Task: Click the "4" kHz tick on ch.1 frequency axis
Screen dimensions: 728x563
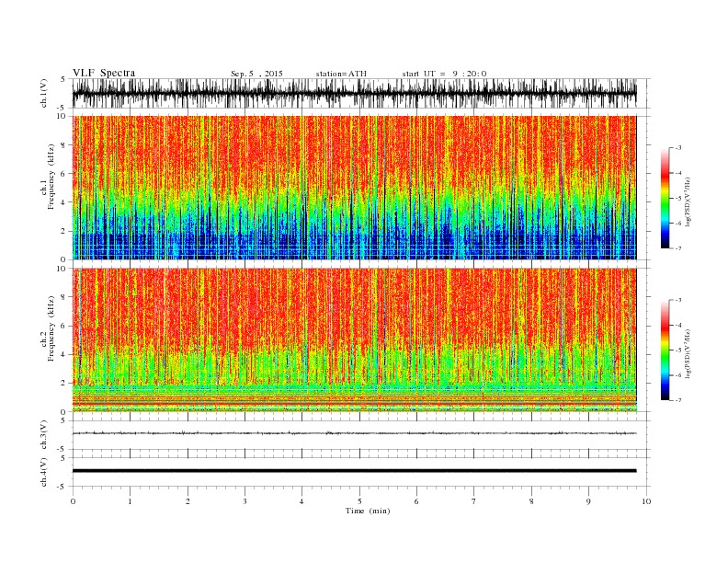Action: (64, 202)
